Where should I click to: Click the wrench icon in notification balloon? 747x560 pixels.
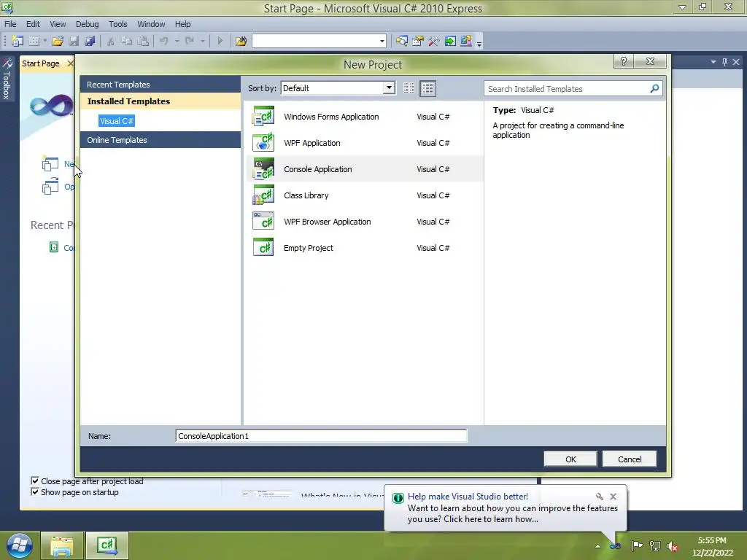[x=600, y=496]
